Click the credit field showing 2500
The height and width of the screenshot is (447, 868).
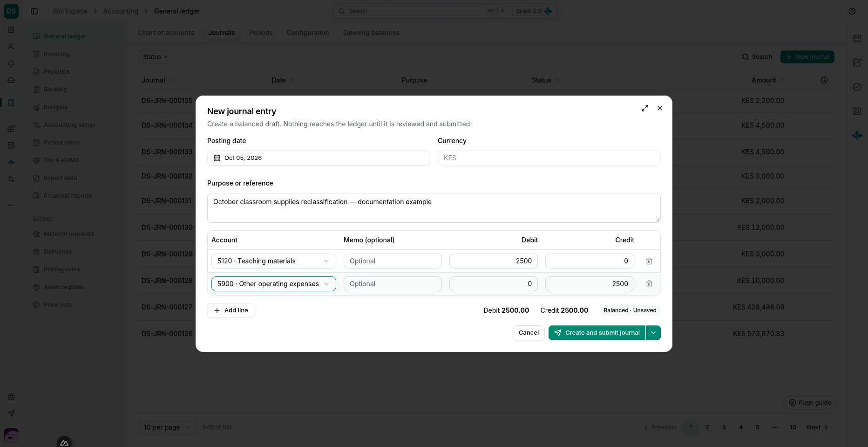(590, 284)
